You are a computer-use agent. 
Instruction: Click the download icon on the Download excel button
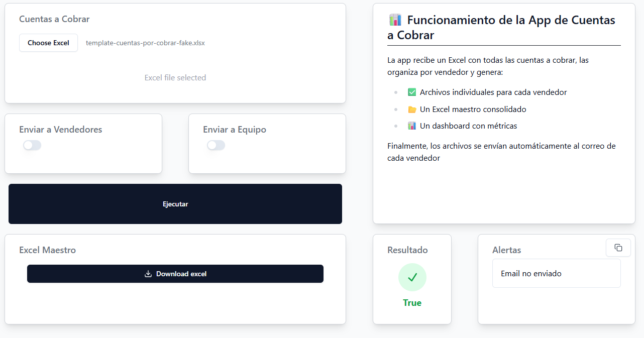coord(148,274)
